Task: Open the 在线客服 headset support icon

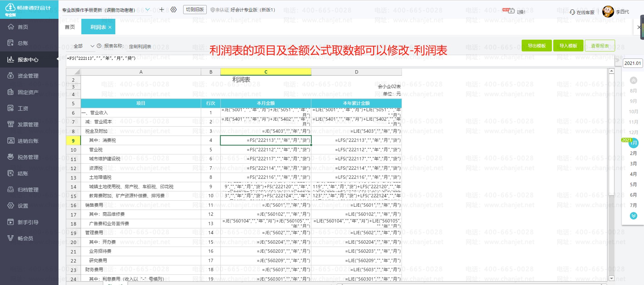Action: [x=572, y=12]
